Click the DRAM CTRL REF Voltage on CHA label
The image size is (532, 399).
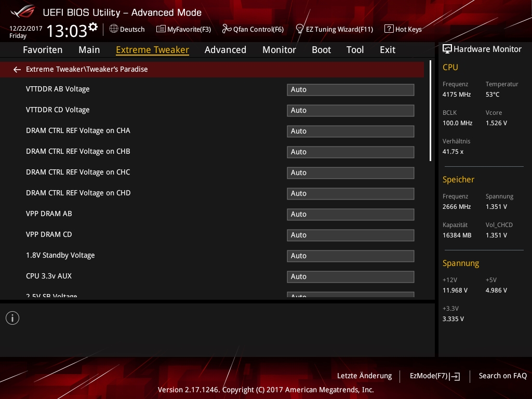coord(78,130)
